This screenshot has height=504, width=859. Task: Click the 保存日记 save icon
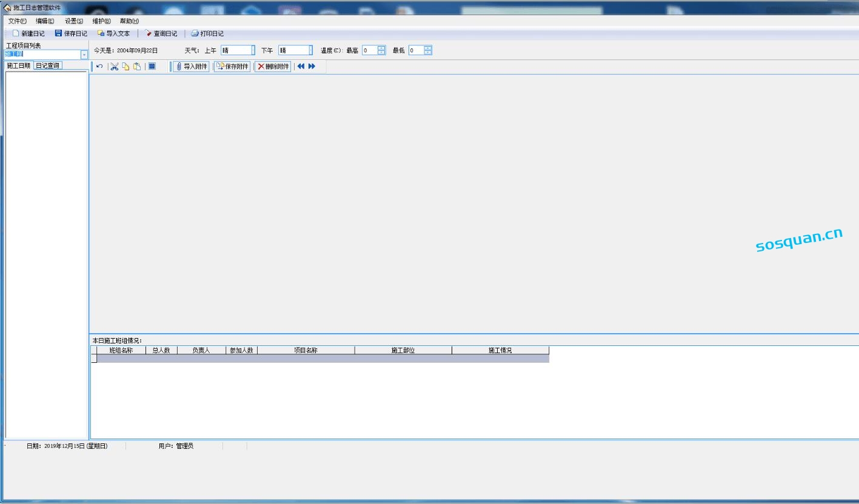coord(58,34)
